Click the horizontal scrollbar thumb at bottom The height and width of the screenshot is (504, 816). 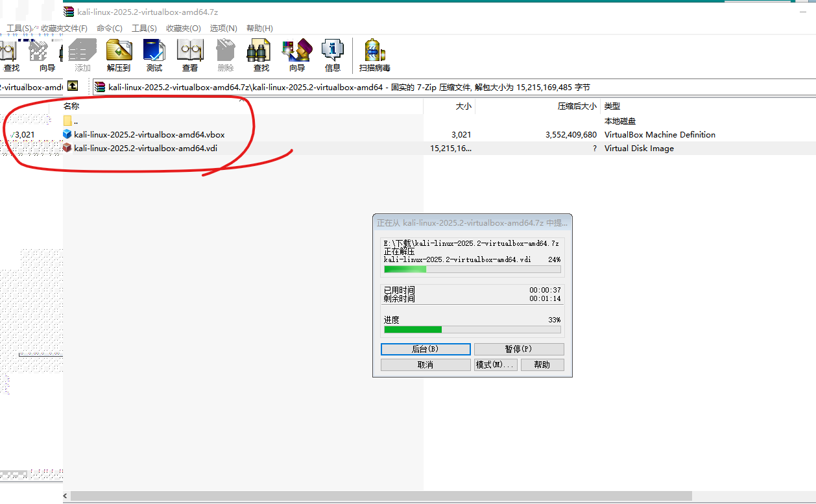pyautogui.click(x=381, y=496)
